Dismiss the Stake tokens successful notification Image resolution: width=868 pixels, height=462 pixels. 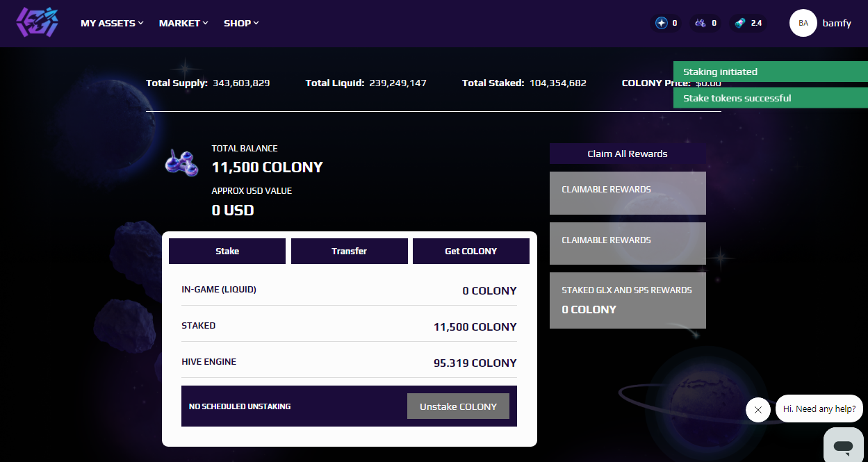[770, 98]
